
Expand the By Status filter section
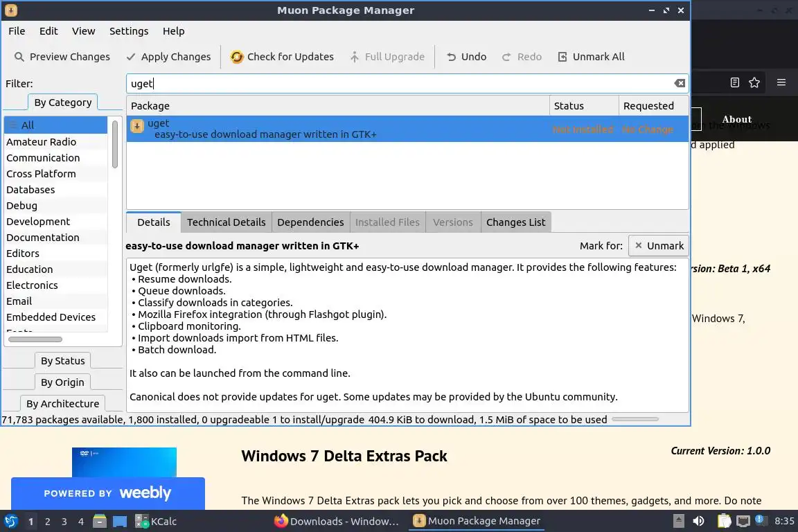point(62,360)
